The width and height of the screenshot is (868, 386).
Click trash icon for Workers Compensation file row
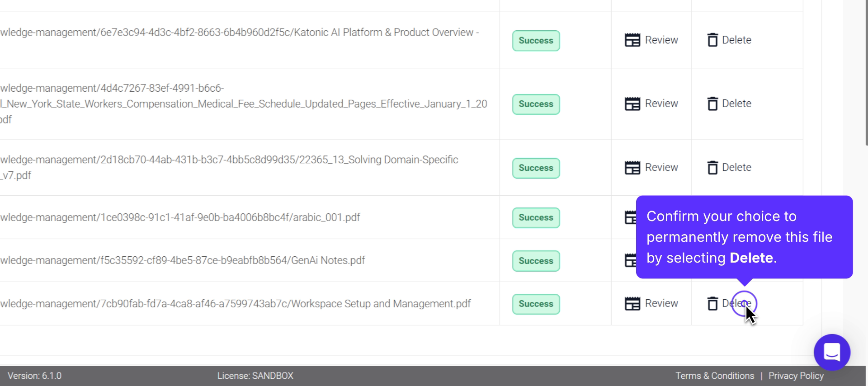point(712,104)
